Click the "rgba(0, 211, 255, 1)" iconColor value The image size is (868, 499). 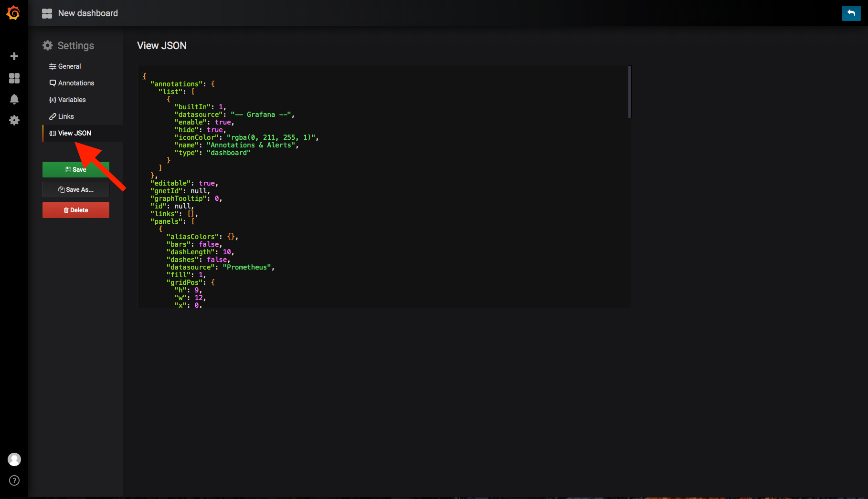pyautogui.click(x=271, y=137)
